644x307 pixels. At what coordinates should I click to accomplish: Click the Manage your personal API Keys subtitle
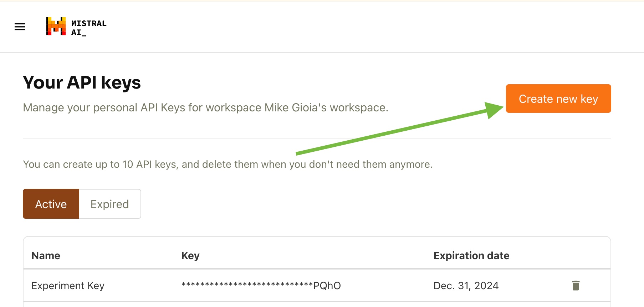point(205,107)
